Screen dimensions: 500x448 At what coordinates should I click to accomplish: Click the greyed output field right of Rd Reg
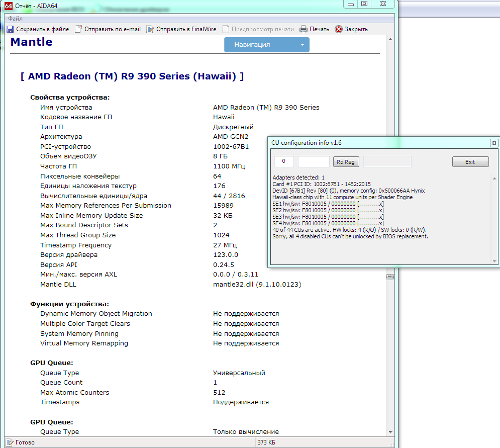(387, 161)
